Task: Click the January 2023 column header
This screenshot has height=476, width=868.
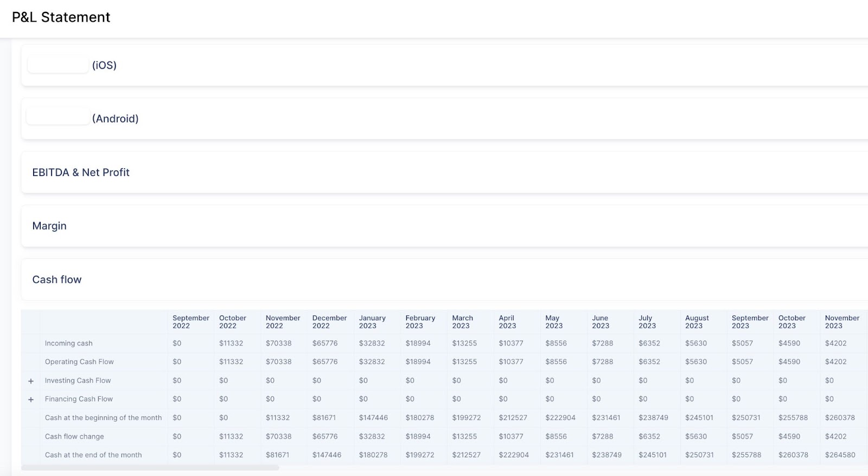Action: click(372, 322)
